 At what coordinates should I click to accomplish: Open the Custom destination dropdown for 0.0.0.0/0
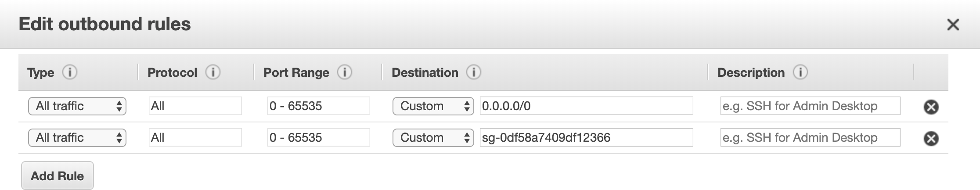click(x=433, y=106)
